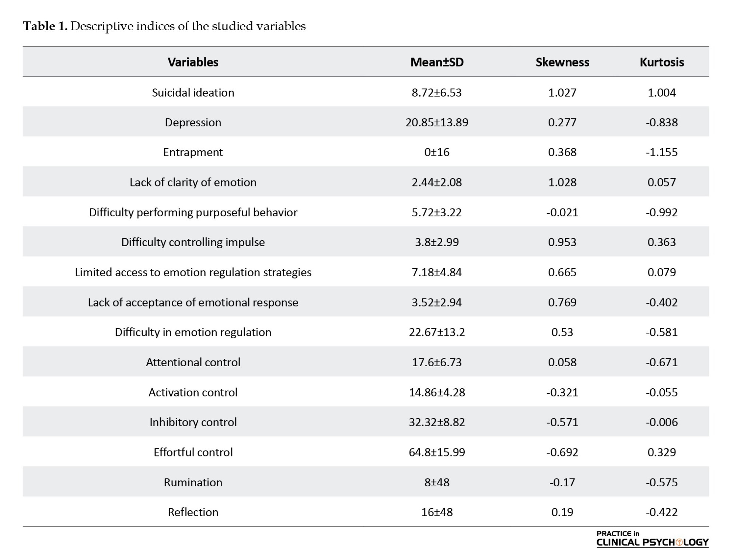Click the Effortful control mean 64.8±15.99
Viewport: 737px width, 560px height.
(437, 452)
